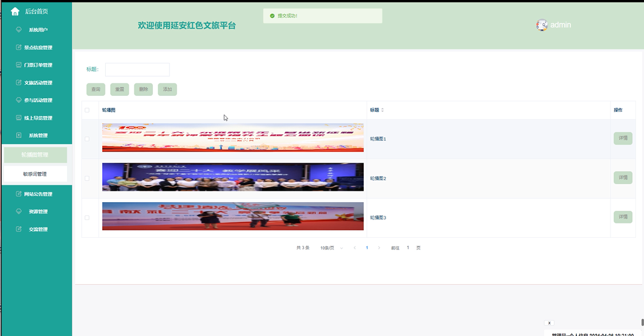
Task: Click the 提交成功! toast message text
Action: click(287, 16)
